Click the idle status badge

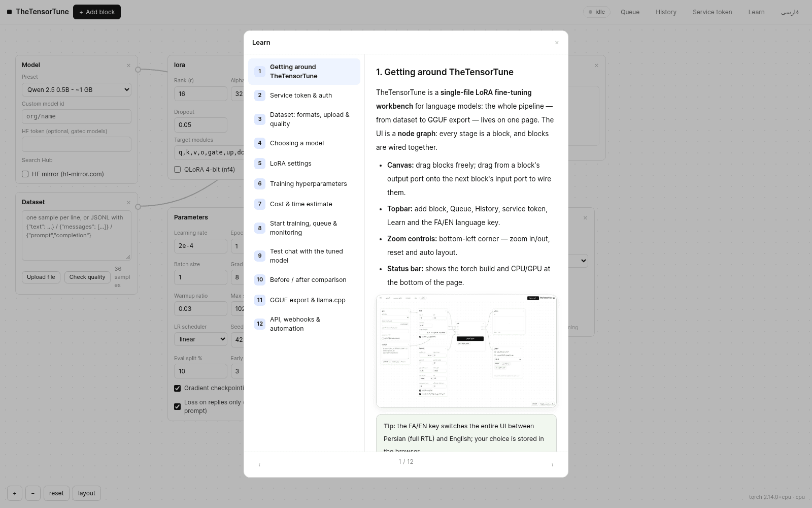[x=597, y=12]
